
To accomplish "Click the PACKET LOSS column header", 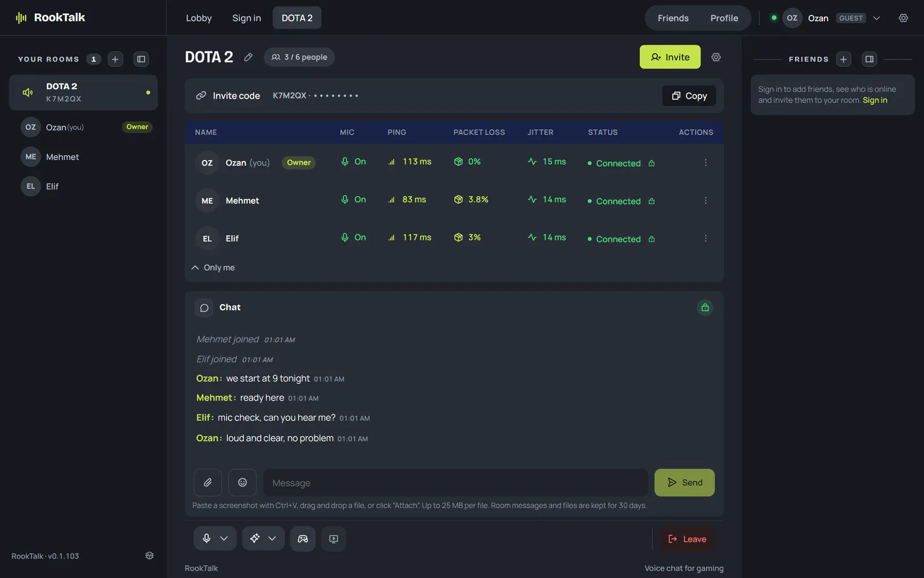I will point(479,132).
